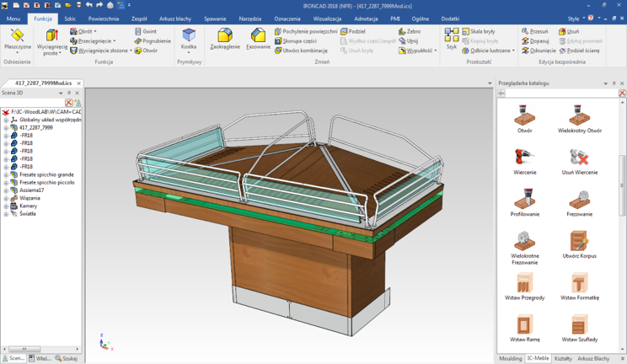Screen dimensions: 627x364
Task: Click the Pochylenie powierzchni button
Action: click(x=305, y=31)
